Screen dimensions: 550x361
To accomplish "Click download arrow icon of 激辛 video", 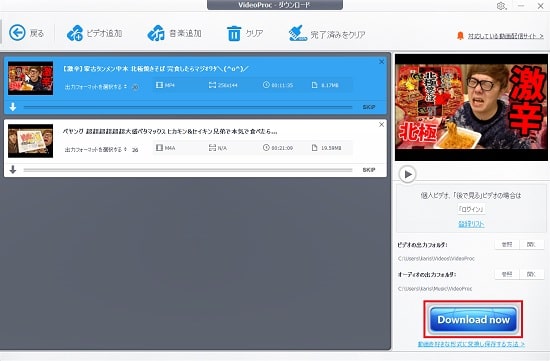I will 13,107.
